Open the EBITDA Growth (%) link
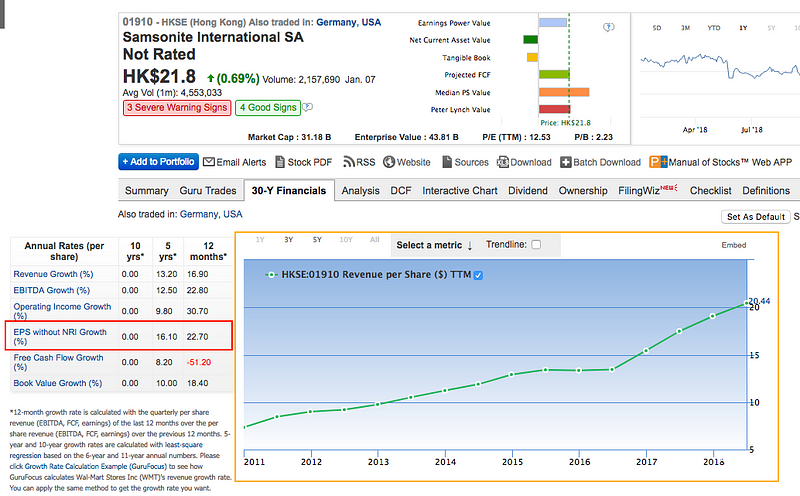This screenshot has width=800, height=496. [x=52, y=290]
